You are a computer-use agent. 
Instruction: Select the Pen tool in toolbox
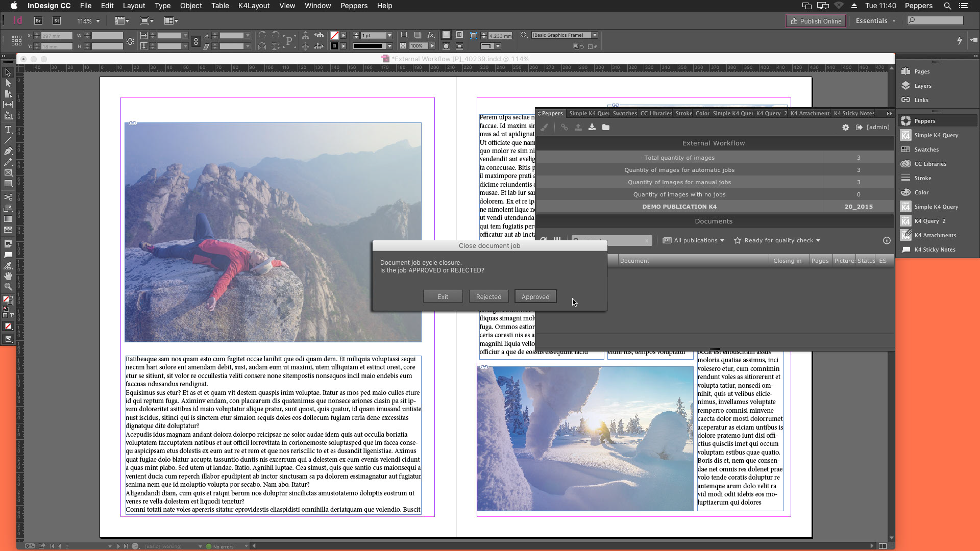coord(8,151)
